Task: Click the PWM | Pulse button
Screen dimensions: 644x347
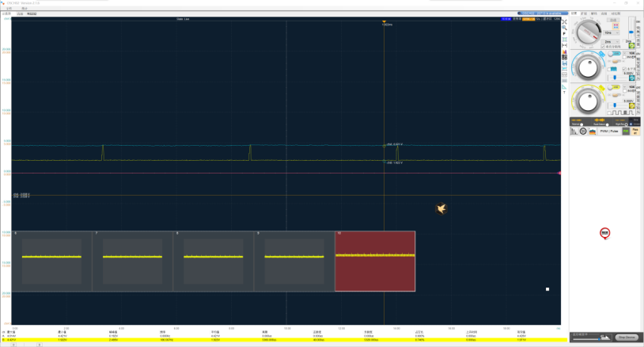Action: pyautogui.click(x=608, y=132)
